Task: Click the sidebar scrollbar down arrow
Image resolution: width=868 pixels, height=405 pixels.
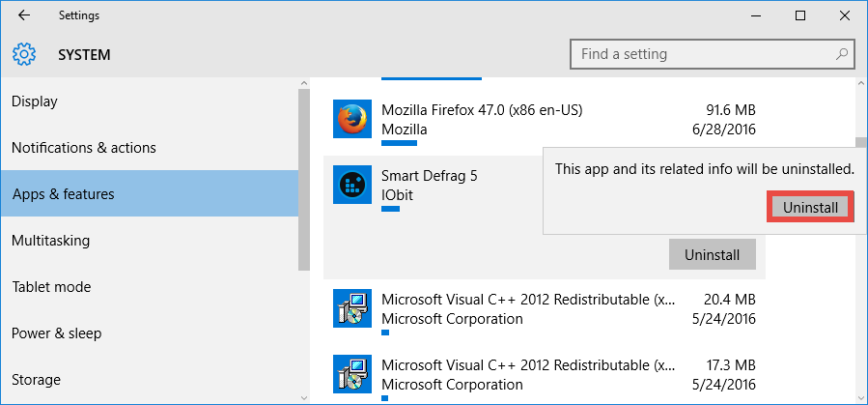Action: click(303, 398)
